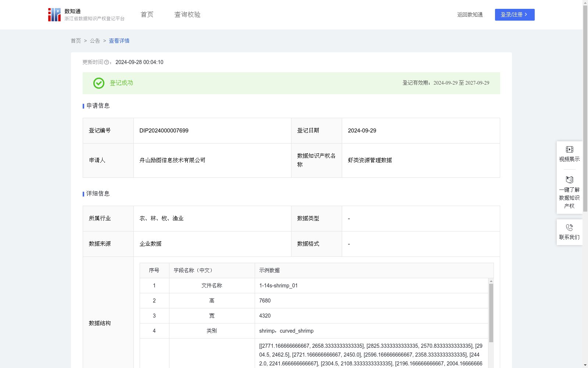Click the update time 2024-09-28 00:04:10
Image resolution: width=588 pixels, height=368 pixels.
(x=139, y=63)
